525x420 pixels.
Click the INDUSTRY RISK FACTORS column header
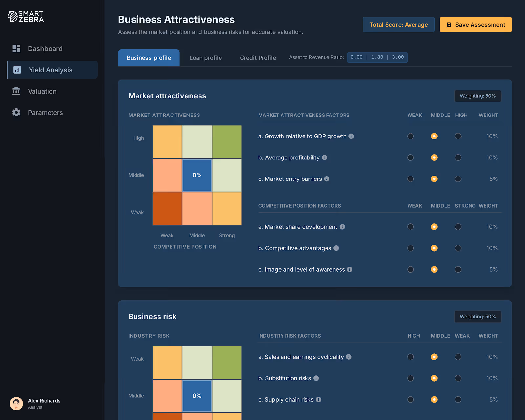(x=289, y=336)
